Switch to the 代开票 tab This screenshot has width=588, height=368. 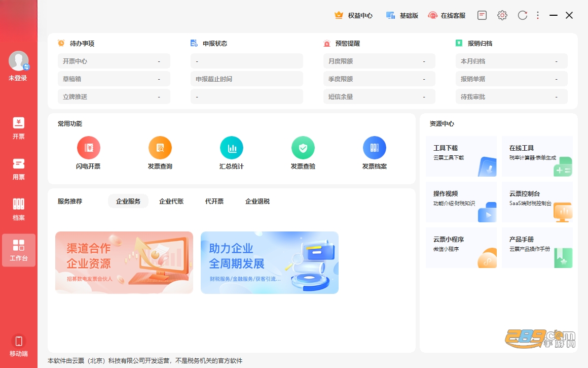click(x=214, y=202)
